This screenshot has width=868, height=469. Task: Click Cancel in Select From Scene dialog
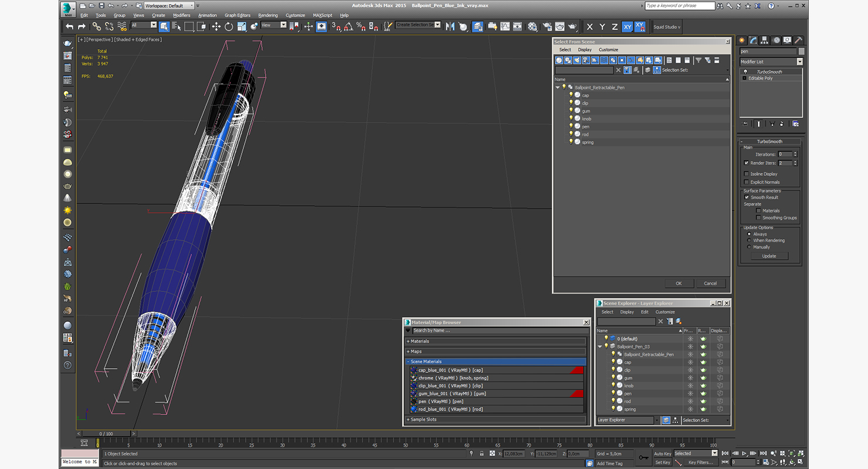point(710,283)
